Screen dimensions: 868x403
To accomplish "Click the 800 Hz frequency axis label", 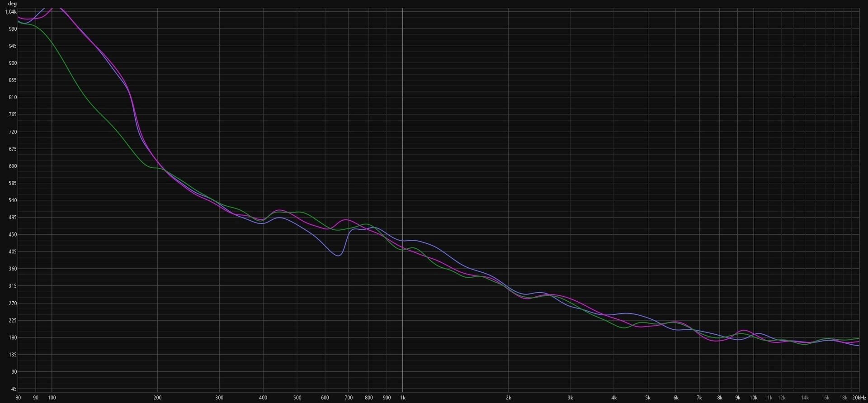I will coord(369,398).
